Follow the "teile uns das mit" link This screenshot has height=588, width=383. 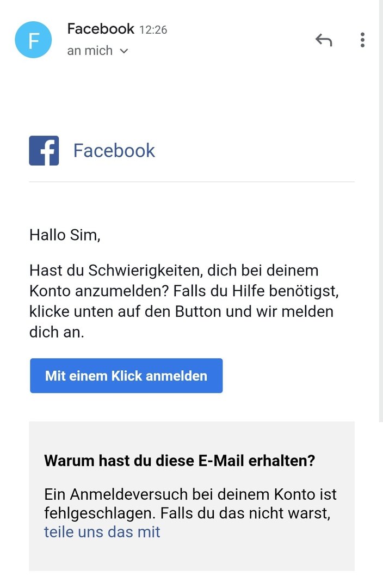(102, 532)
